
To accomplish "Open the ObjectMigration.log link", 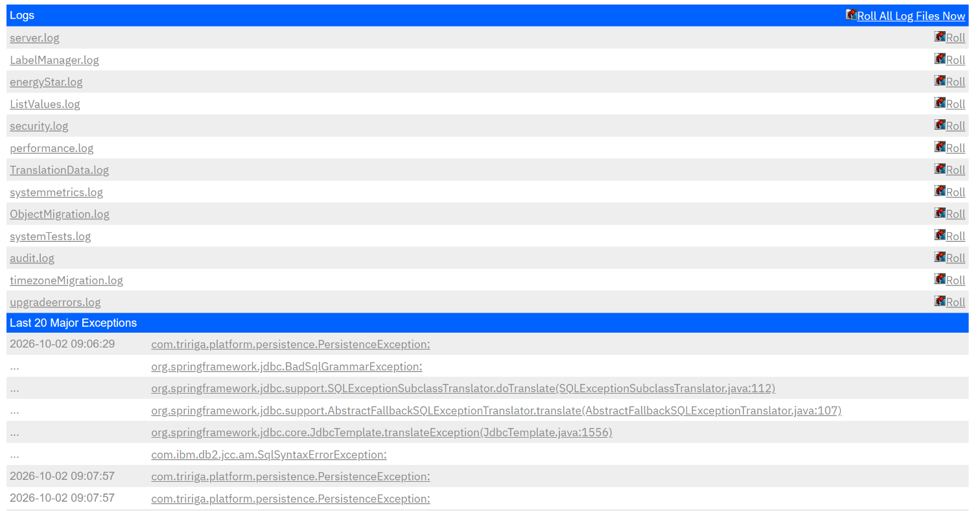I will 60,214.
